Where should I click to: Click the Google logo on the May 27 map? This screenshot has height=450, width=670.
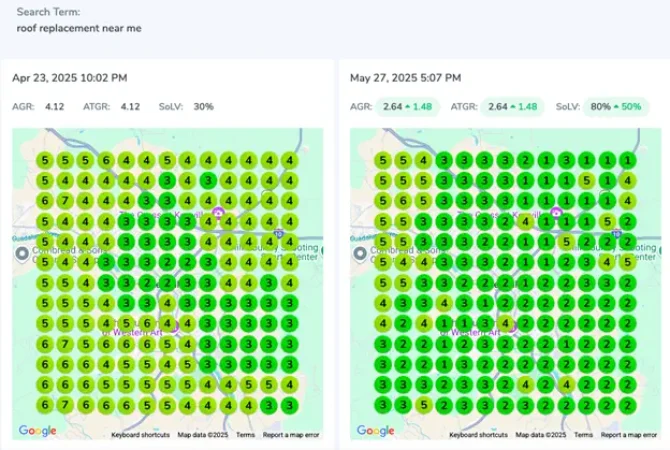coord(376,431)
